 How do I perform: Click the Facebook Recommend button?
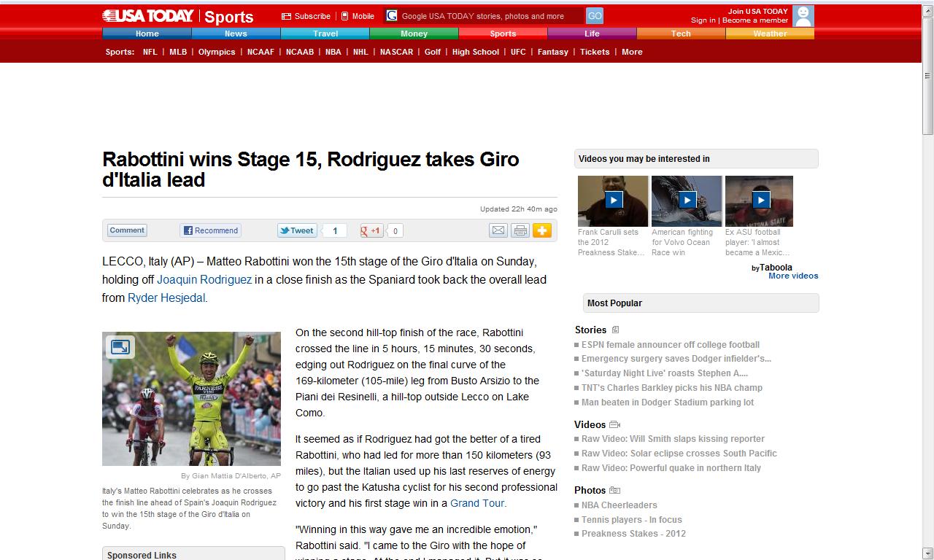pos(210,230)
